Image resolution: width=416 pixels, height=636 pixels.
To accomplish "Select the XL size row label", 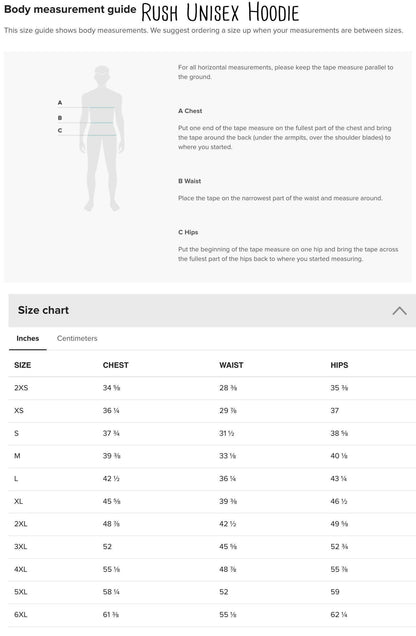I will 19,501.
